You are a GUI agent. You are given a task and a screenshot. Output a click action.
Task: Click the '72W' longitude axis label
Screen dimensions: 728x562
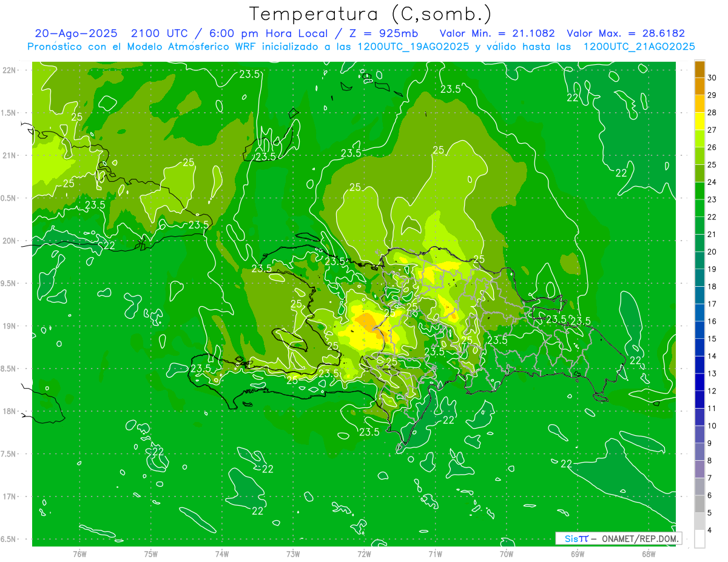click(364, 554)
